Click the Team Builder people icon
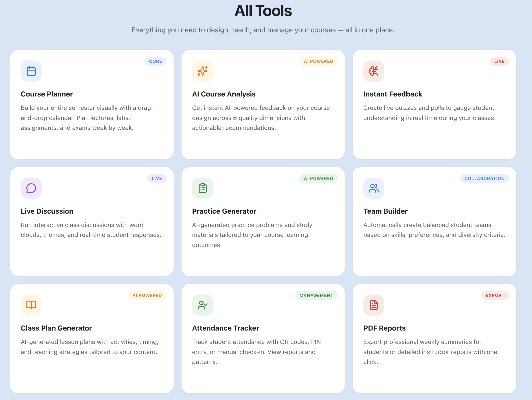The width and height of the screenshot is (532, 400). coord(374,188)
